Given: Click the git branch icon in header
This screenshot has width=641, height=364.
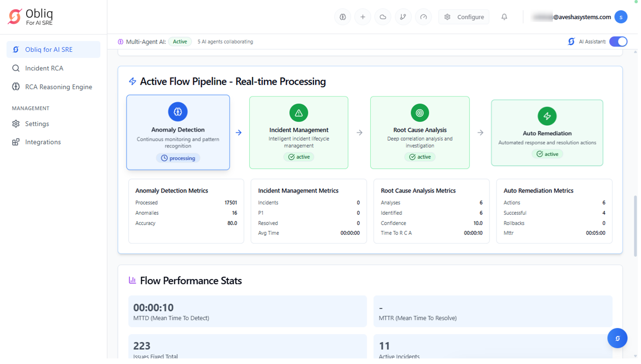Looking at the screenshot, I should (403, 17).
